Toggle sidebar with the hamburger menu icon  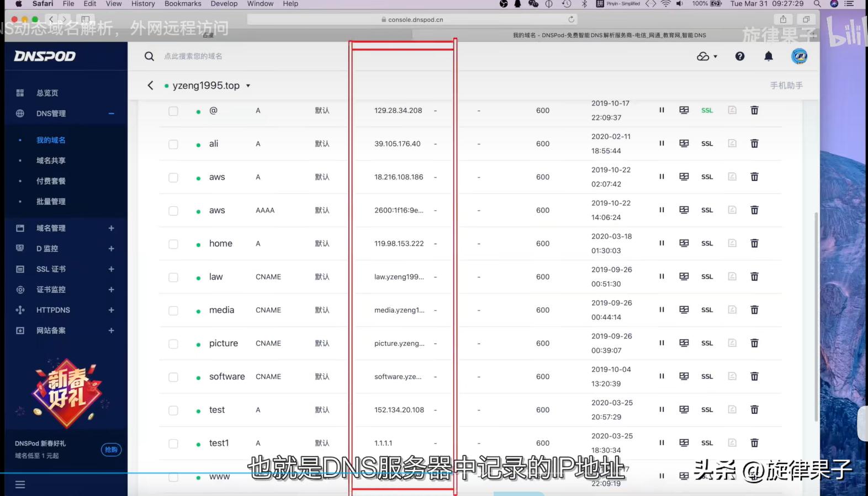(20, 484)
